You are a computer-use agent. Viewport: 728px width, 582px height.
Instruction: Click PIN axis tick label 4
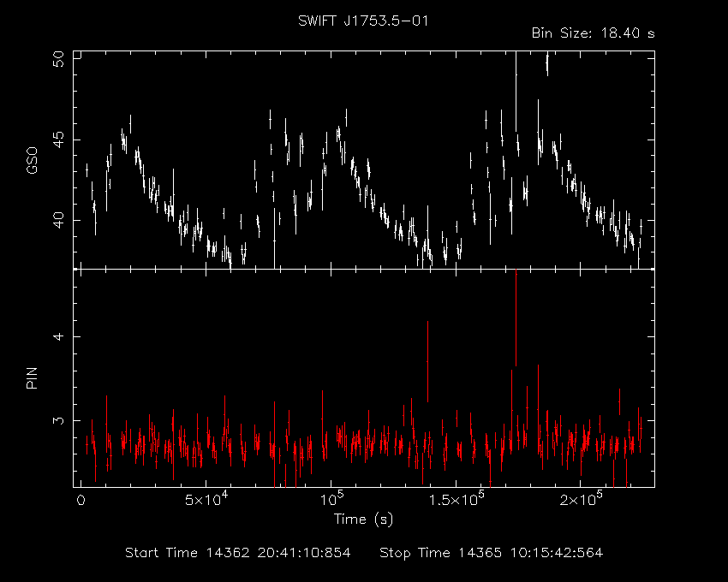(58, 336)
